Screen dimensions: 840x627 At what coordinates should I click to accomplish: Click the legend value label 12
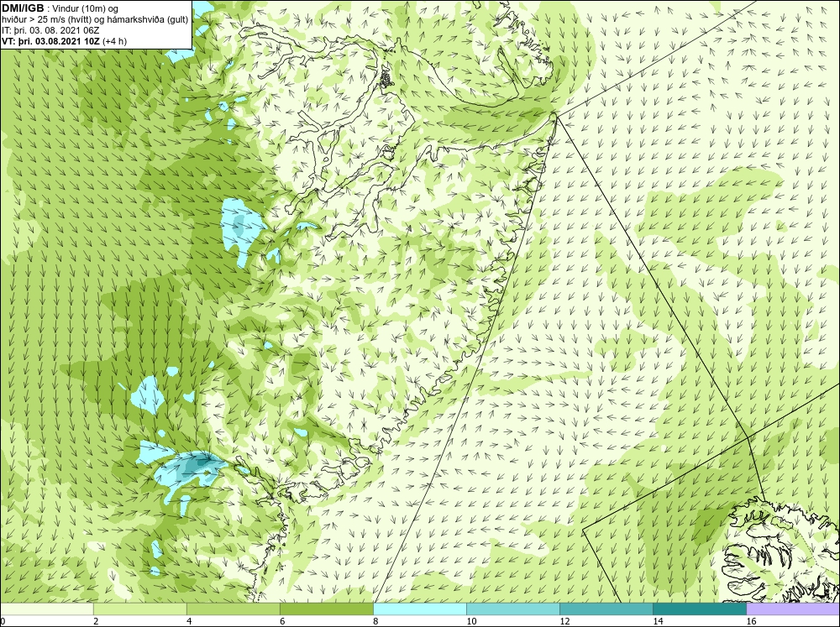[x=564, y=621]
